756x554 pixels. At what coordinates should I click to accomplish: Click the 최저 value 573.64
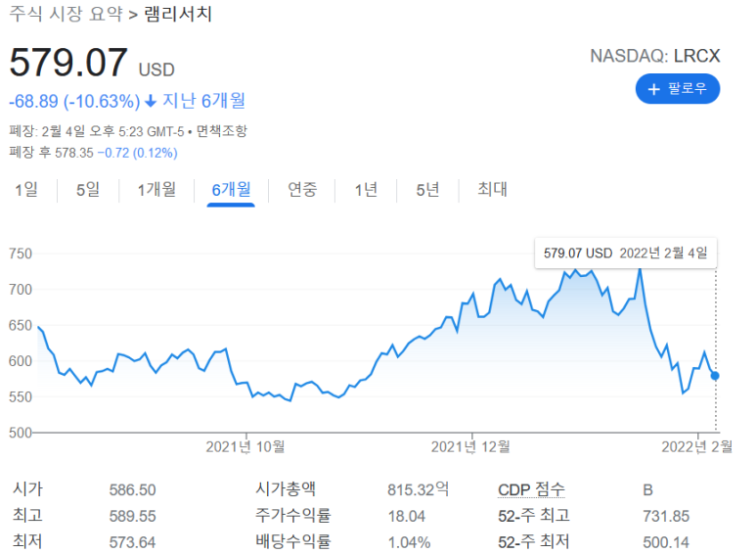pyautogui.click(x=133, y=542)
